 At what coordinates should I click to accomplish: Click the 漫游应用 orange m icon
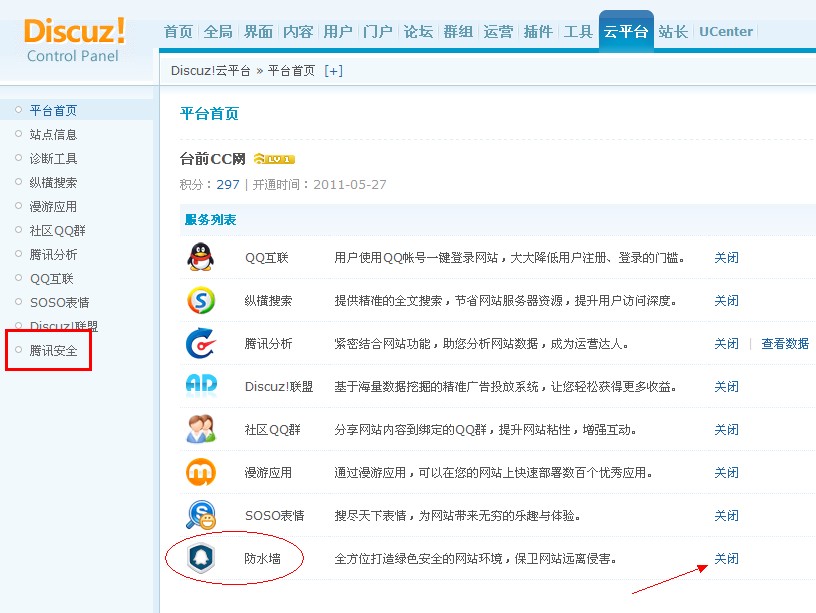[x=201, y=472]
